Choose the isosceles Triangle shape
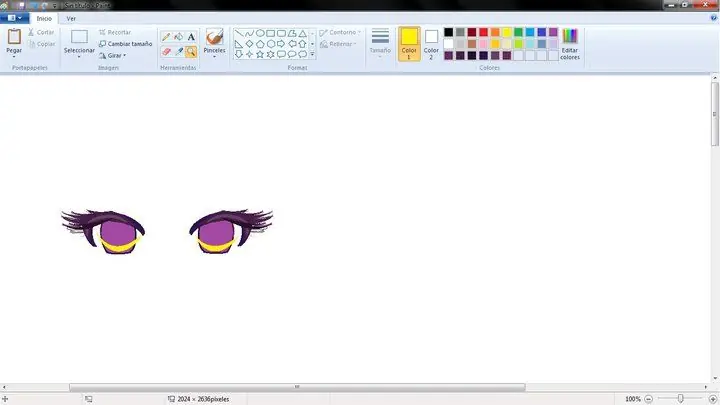The height and width of the screenshot is (405, 720). tap(302, 34)
